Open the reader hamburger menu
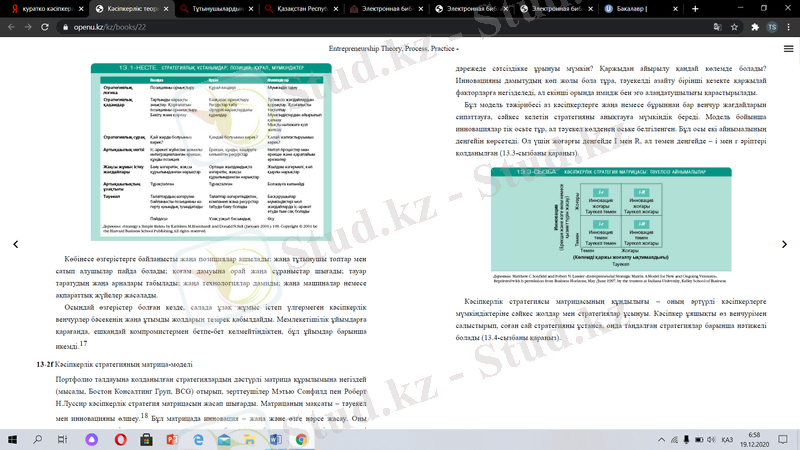The height and width of the screenshot is (450, 800). (788, 48)
